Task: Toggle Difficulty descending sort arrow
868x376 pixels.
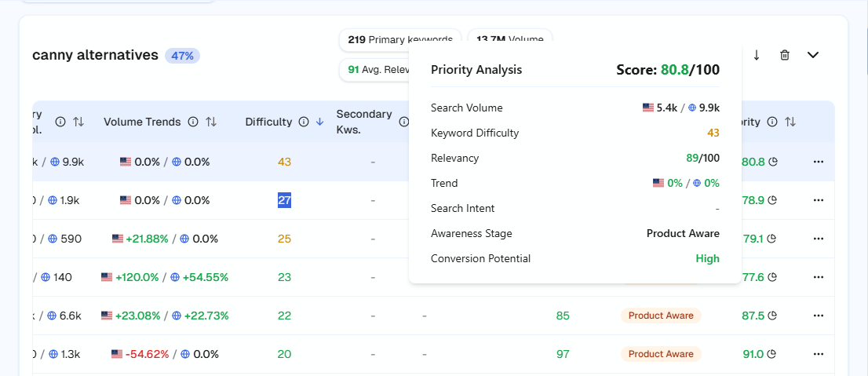Action: [319, 122]
